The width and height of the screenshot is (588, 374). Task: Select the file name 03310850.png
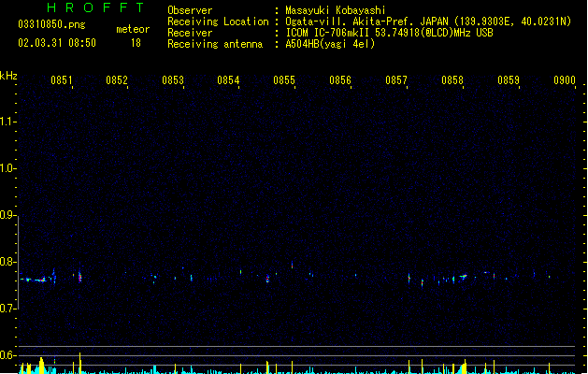pos(51,24)
